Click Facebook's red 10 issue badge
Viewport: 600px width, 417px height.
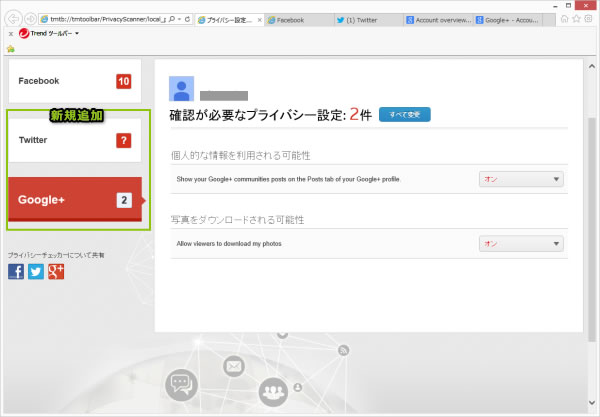pyautogui.click(x=124, y=81)
